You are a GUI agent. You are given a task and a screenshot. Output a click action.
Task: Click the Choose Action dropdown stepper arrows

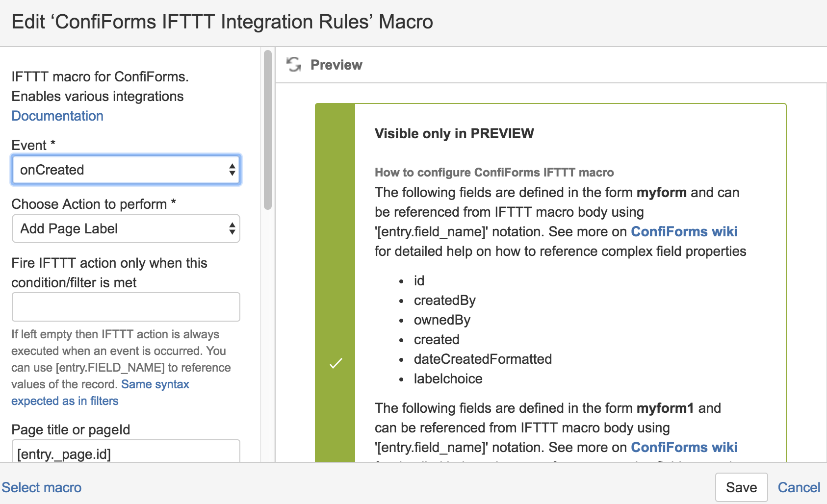tap(232, 228)
